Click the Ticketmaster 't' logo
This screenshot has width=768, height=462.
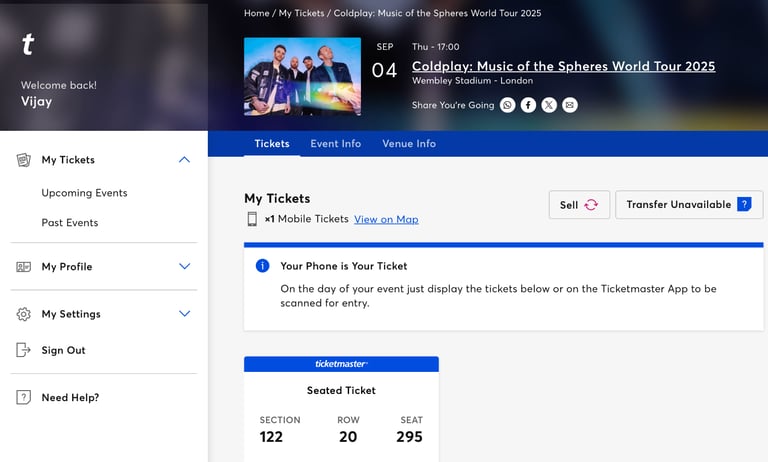pyautogui.click(x=28, y=44)
